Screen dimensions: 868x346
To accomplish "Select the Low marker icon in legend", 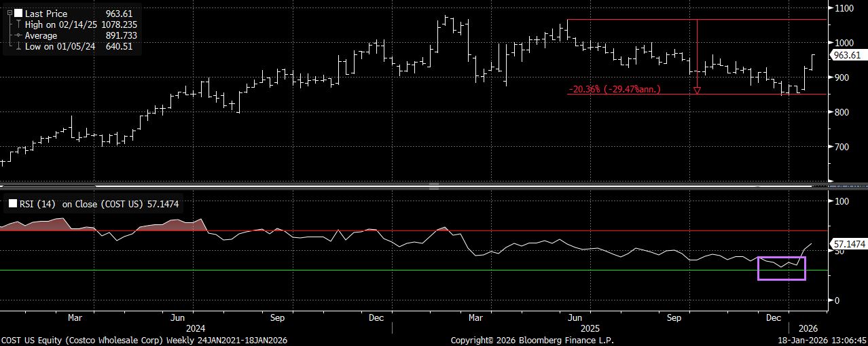I will [x=18, y=46].
